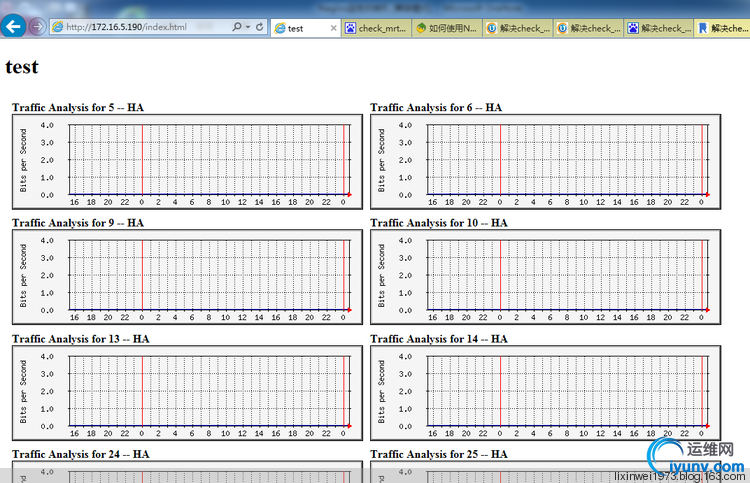Image resolution: width=750 pixels, height=483 pixels.
Task: Click 'Traffic Analysis for 6 -- HA' title
Action: coord(436,108)
